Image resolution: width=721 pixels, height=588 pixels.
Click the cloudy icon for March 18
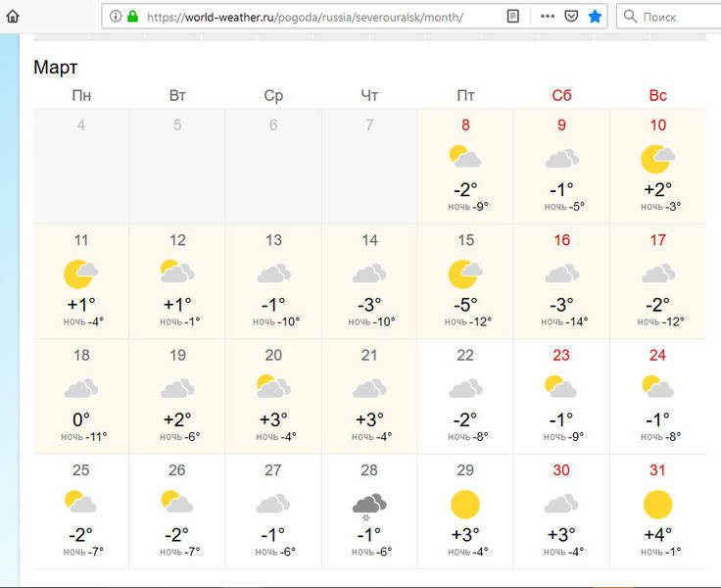click(x=81, y=388)
